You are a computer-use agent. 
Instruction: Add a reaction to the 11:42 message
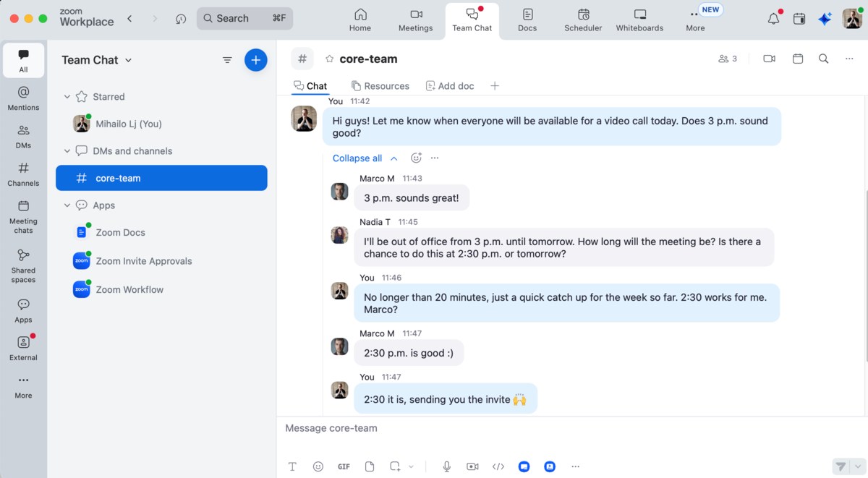tap(416, 157)
